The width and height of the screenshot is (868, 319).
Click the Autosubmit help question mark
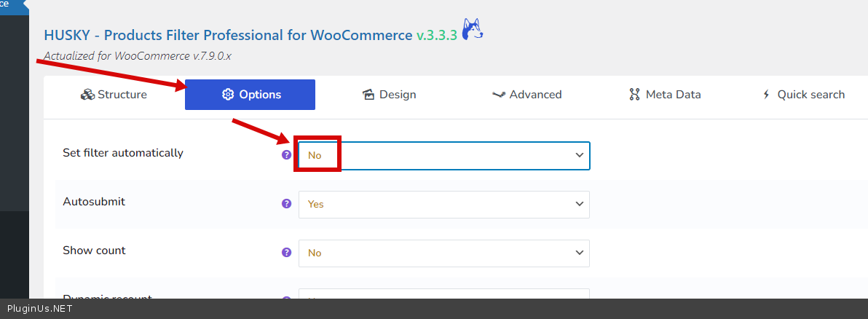point(286,204)
